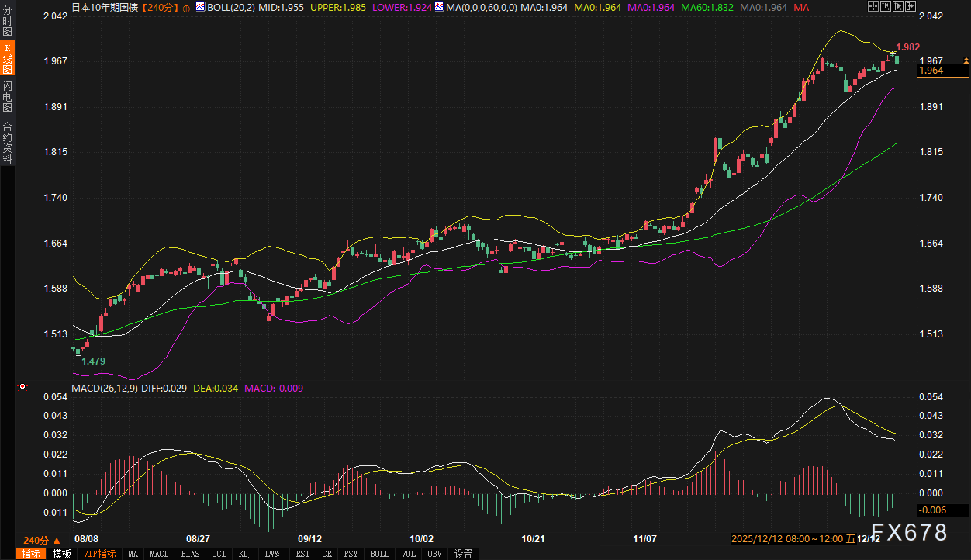Open the 【240分】 timeframe label in chart header
Screen dimensions: 971x560
point(161,7)
